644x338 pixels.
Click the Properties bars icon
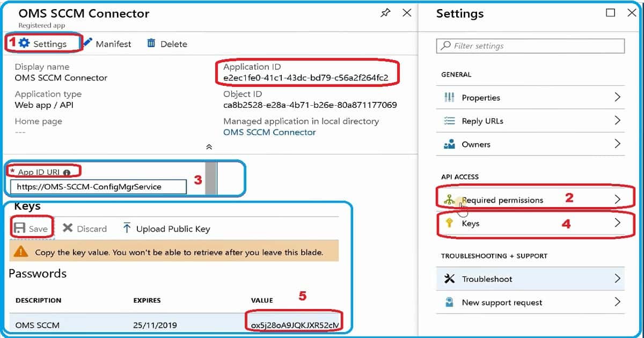tap(449, 98)
